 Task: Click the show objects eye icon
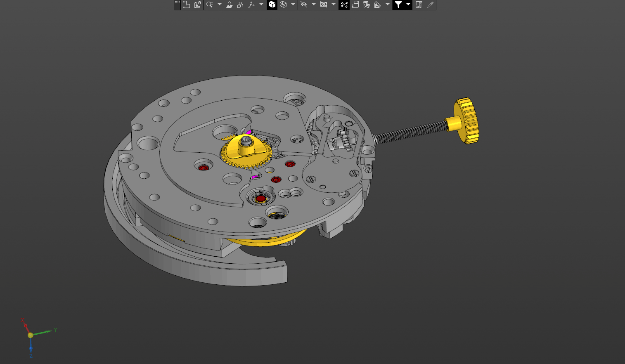coord(324,5)
